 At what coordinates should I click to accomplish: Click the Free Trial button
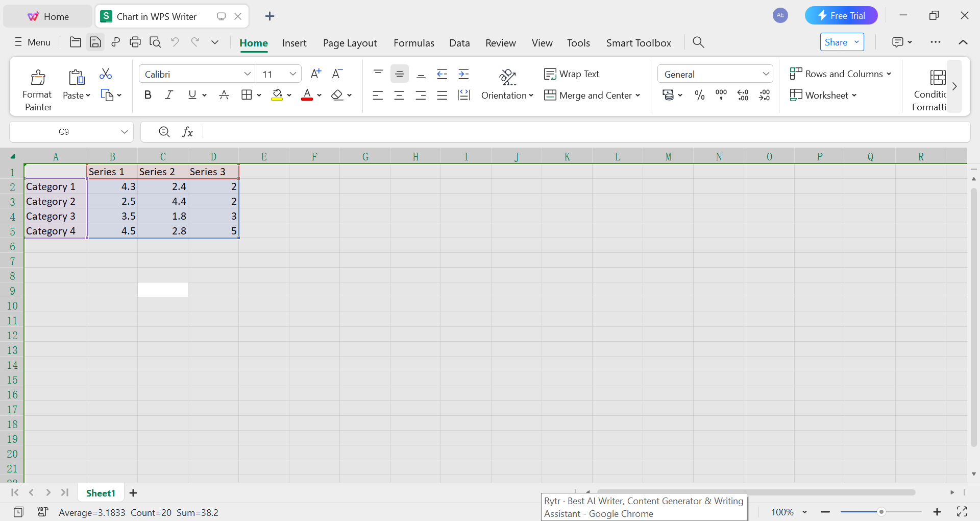(x=841, y=15)
